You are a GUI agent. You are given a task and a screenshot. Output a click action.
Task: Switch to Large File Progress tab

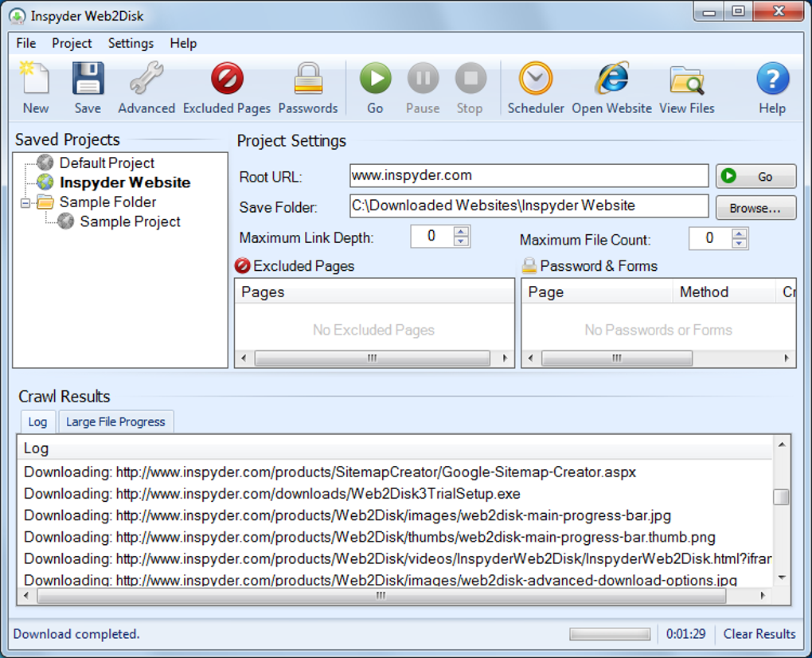click(x=115, y=421)
